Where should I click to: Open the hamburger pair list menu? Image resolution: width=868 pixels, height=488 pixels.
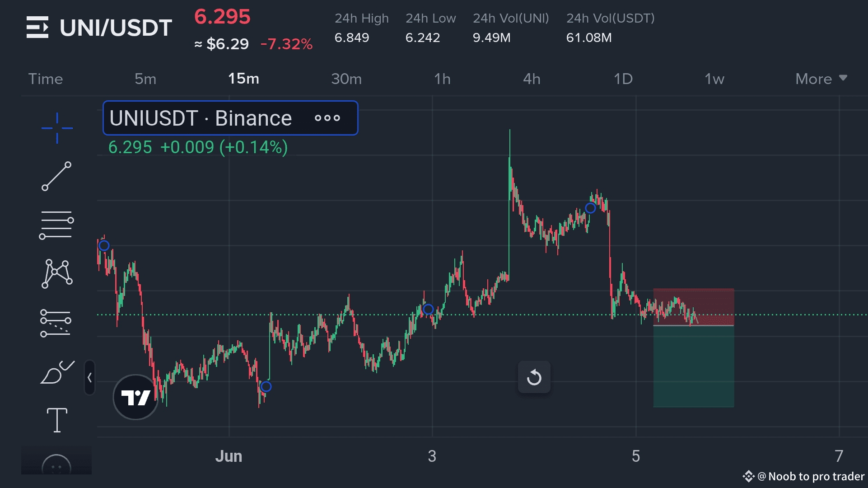point(37,27)
